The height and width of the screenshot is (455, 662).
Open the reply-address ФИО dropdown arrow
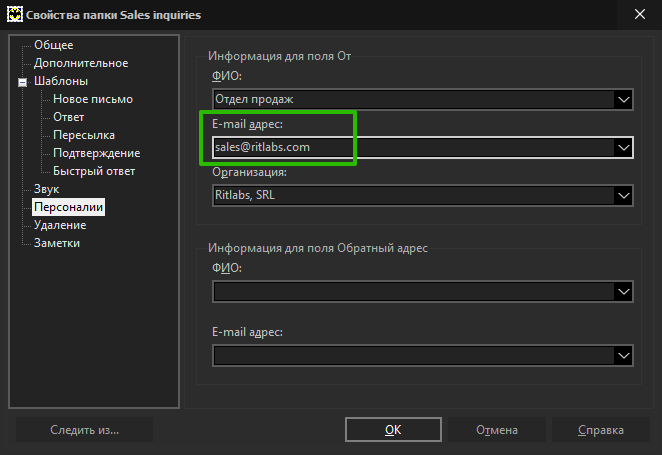(x=624, y=291)
